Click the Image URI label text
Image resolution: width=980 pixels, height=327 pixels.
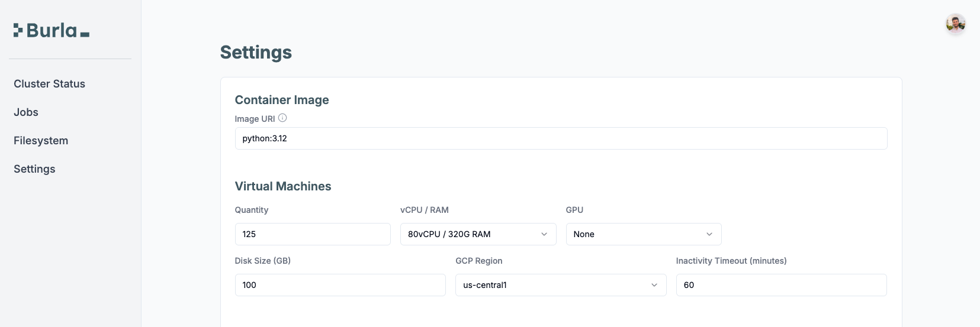(255, 119)
